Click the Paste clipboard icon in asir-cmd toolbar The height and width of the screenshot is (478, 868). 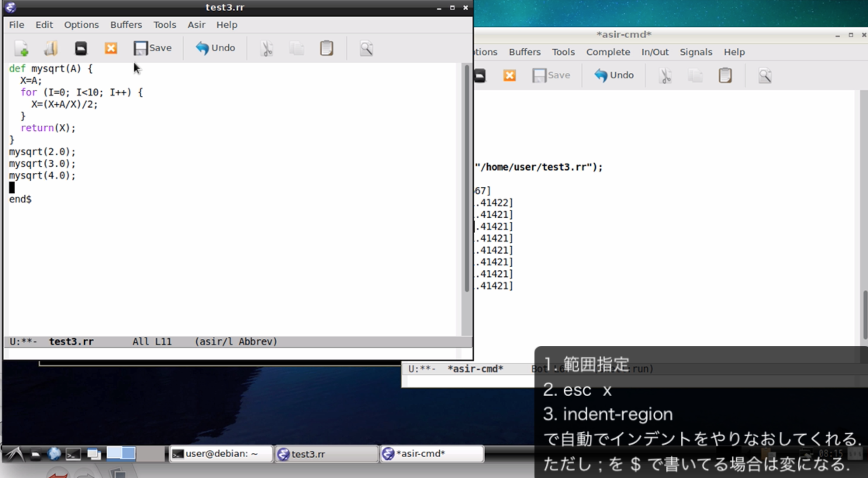point(725,75)
